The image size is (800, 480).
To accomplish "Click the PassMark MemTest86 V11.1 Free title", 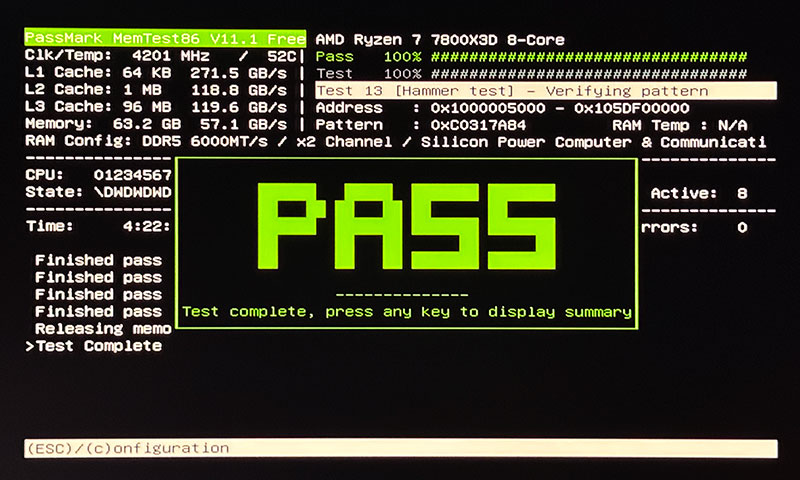I will click(x=165, y=39).
